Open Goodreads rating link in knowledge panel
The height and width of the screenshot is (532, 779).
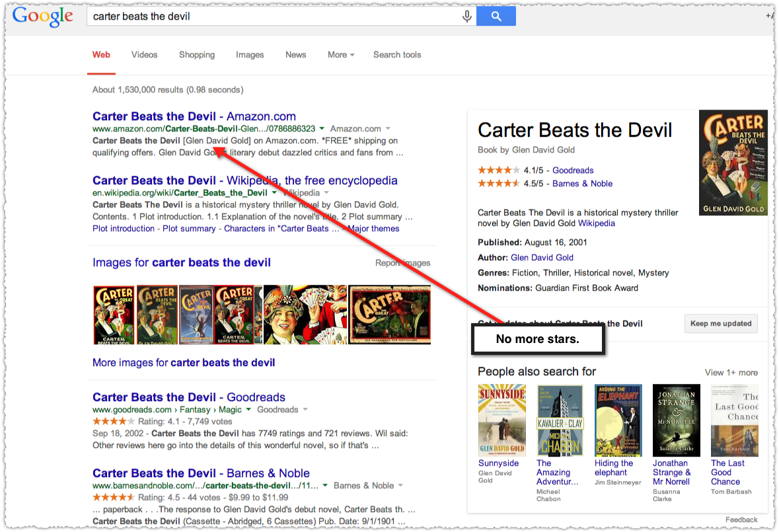(x=573, y=171)
